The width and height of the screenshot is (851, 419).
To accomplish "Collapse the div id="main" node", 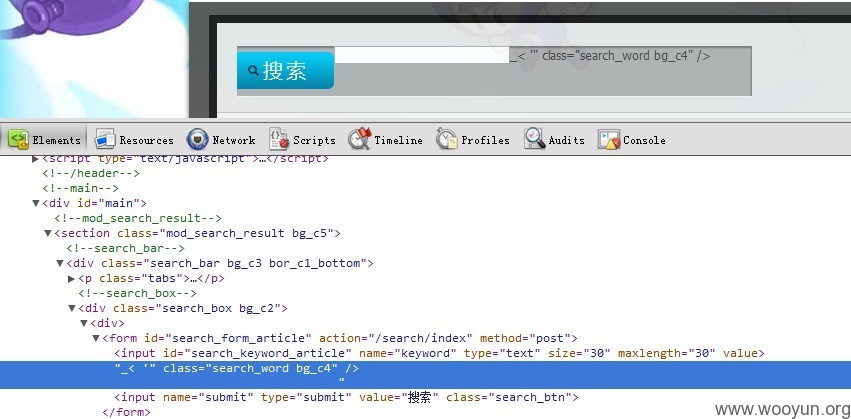I will [36, 204].
